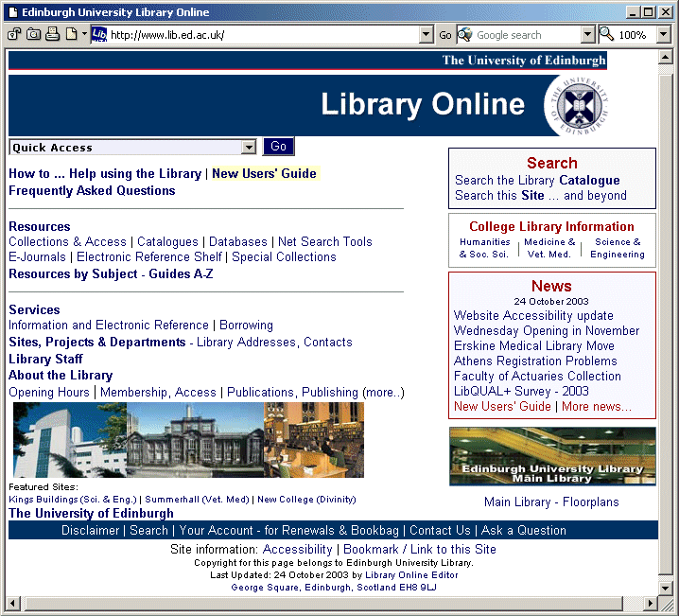Visit Net Search Tools

pyautogui.click(x=324, y=241)
